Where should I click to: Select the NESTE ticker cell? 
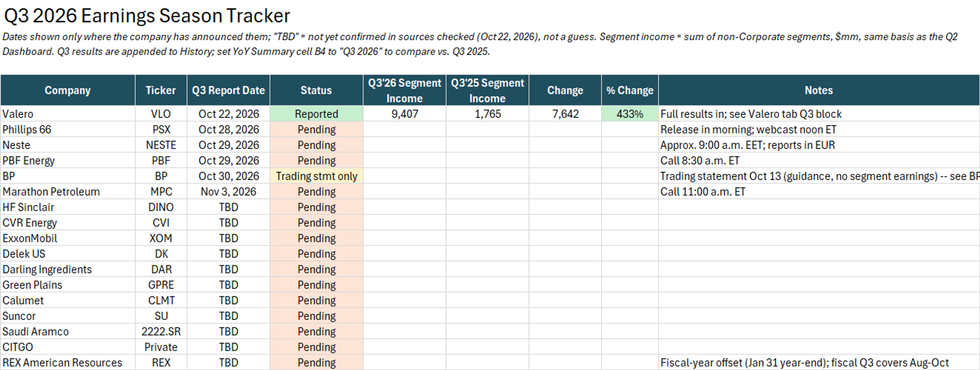[161, 145]
